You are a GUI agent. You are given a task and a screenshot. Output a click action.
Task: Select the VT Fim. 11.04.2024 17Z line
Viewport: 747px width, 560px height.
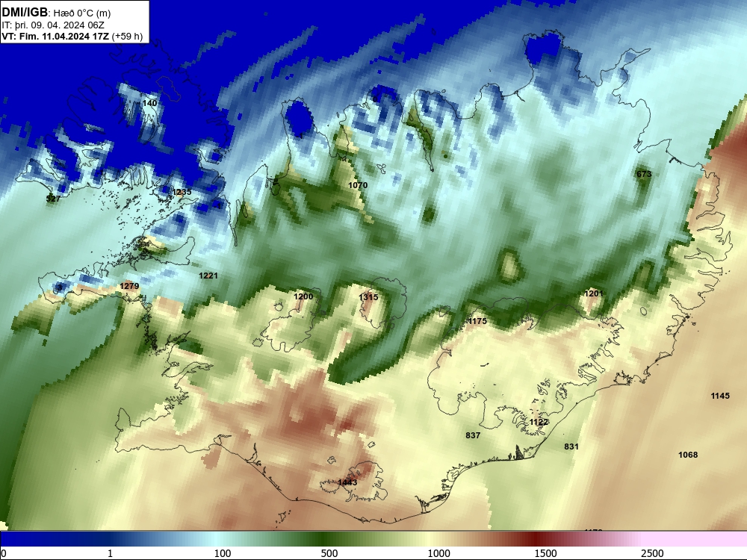pyautogui.click(x=72, y=36)
